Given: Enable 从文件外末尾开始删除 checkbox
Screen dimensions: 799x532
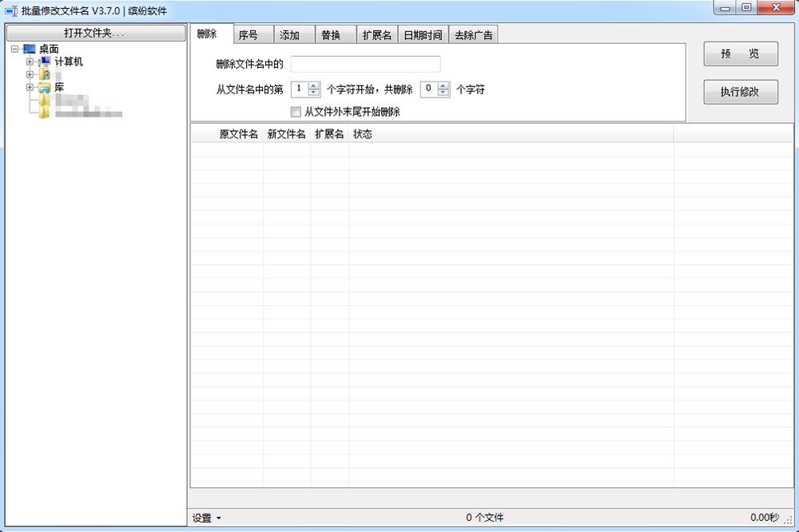Looking at the screenshot, I should (296, 112).
